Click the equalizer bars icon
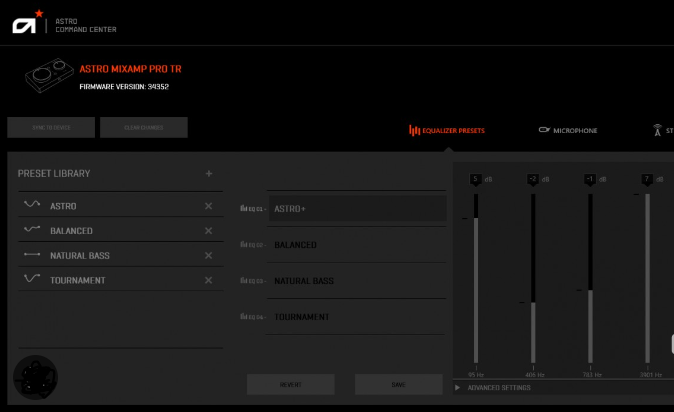Image resolution: width=674 pixels, height=412 pixels. point(414,130)
